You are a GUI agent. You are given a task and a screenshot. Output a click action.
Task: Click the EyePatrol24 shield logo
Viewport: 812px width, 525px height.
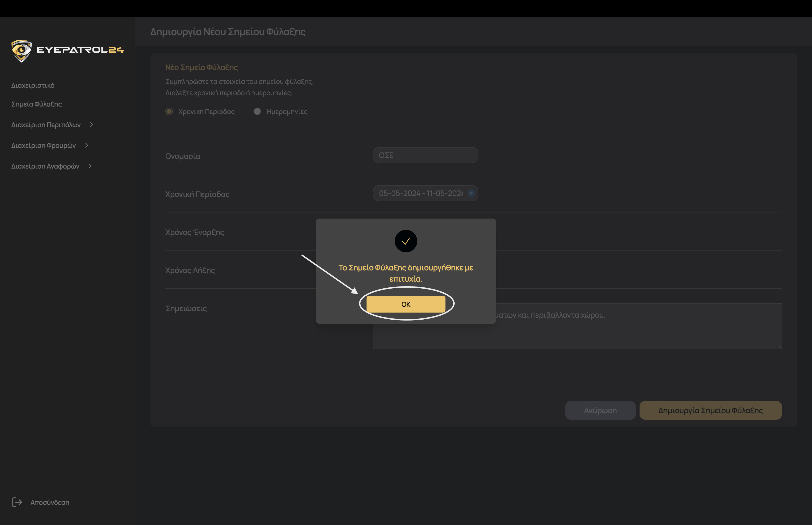21,51
